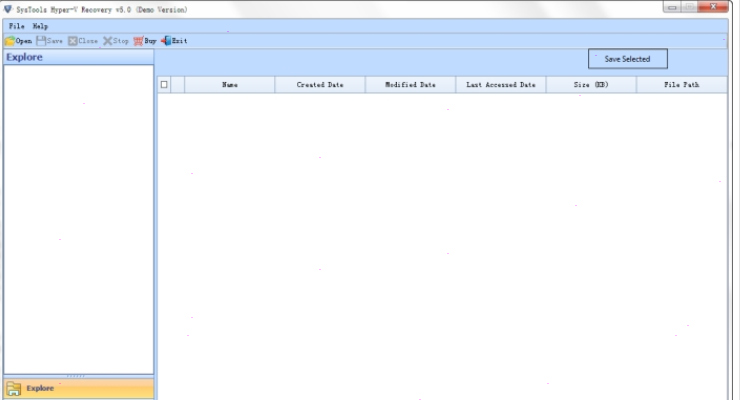Viewport: 740px width, 400px height.
Task: Sort by the Name column header
Action: tap(230, 85)
